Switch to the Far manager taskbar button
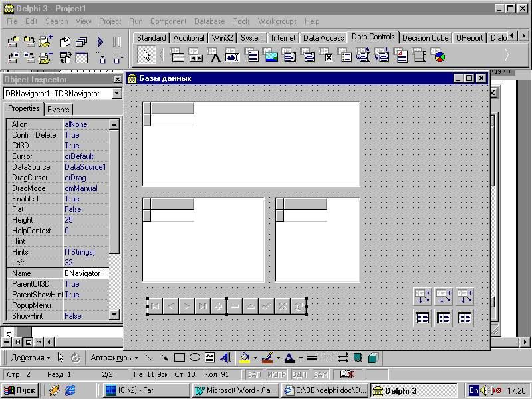This screenshot has width=532, height=399. click(x=146, y=390)
